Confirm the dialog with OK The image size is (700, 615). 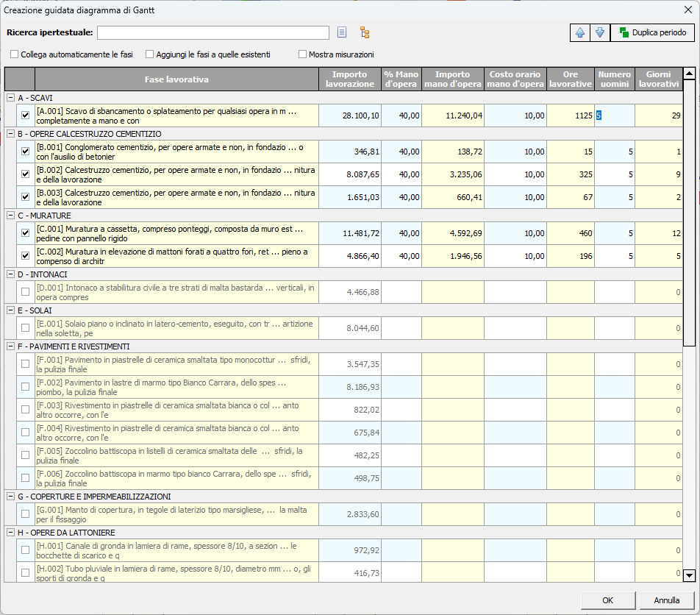point(607,600)
